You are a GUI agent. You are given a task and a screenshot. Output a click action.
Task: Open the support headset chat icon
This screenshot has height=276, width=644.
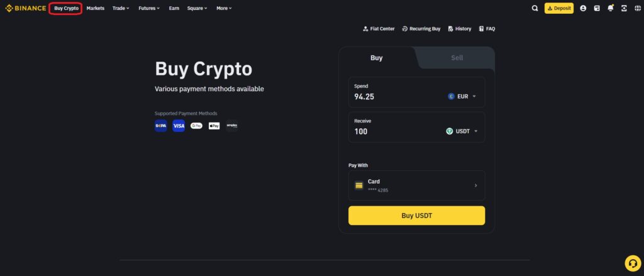tap(633, 263)
